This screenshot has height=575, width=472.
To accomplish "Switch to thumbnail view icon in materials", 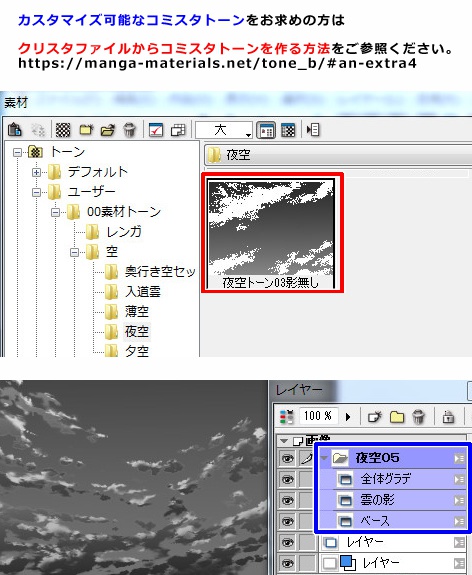I will click(266, 130).
